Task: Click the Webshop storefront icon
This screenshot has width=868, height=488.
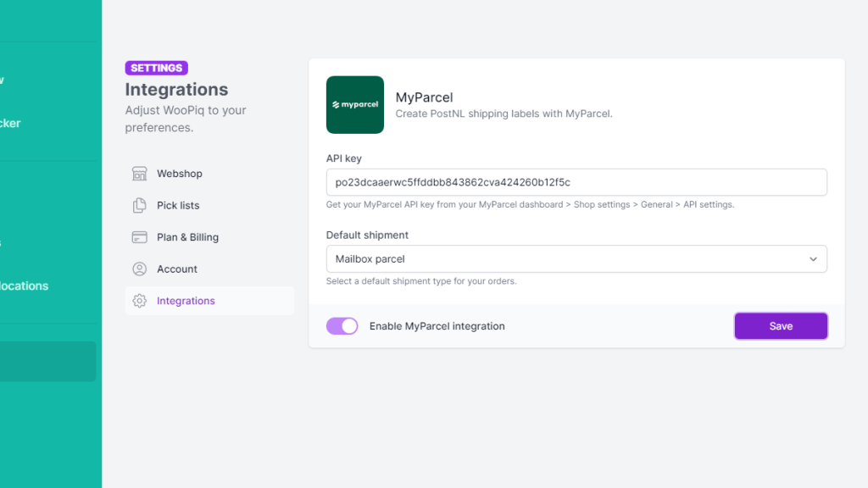Action: (140, 174)
